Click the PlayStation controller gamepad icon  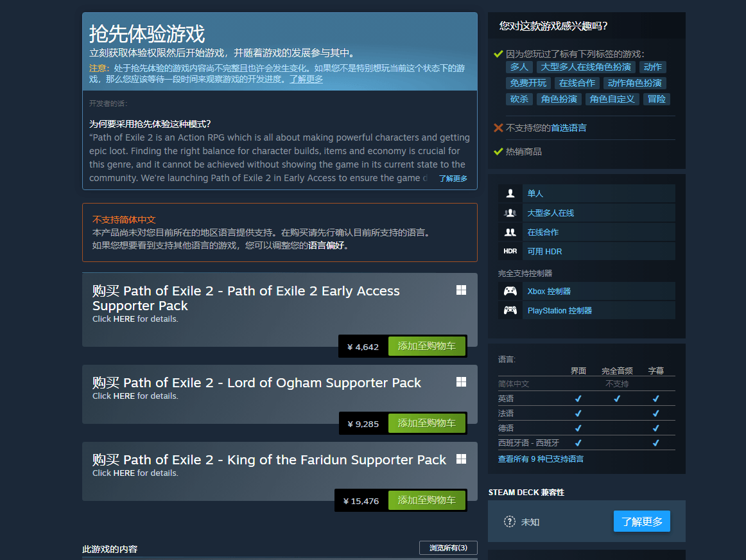point(510,310)
